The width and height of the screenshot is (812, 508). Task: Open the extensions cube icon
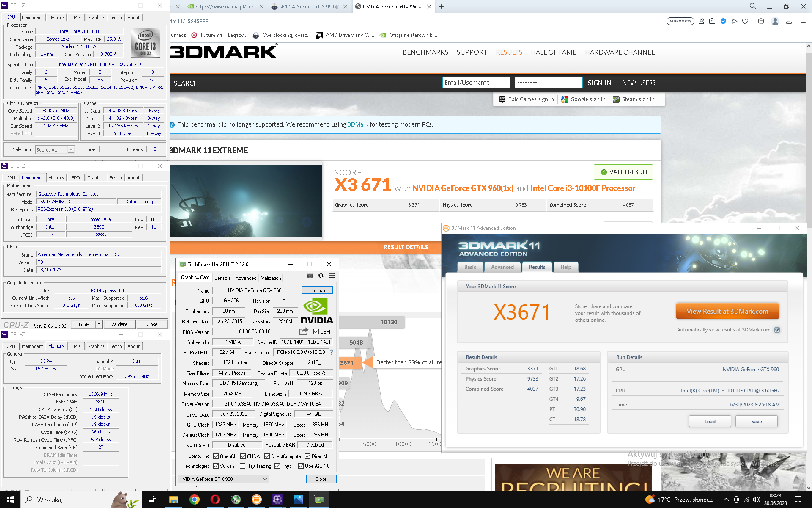point(761,21)
